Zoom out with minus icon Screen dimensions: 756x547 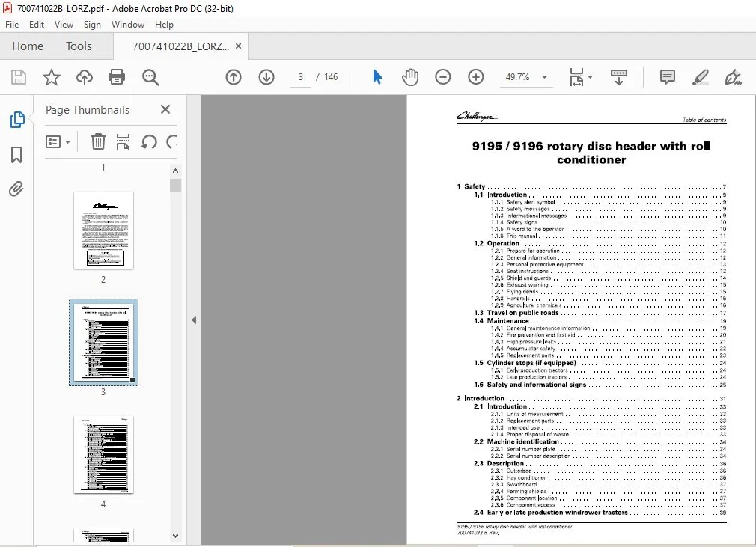(x=442, y=77)
